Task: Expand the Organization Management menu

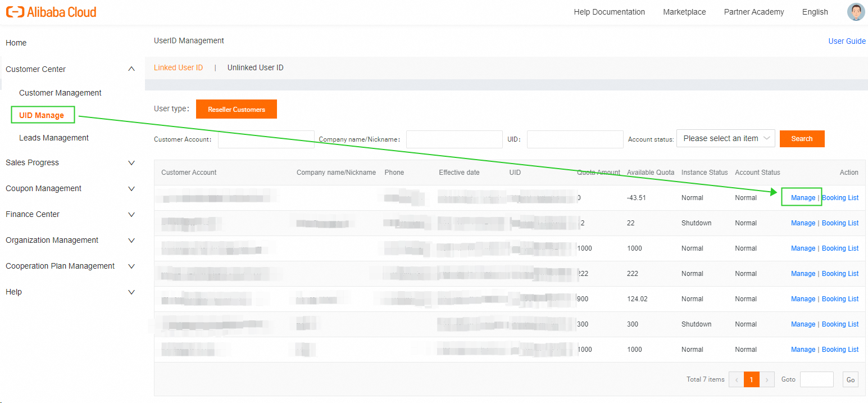Action: (x=131, y=240)
